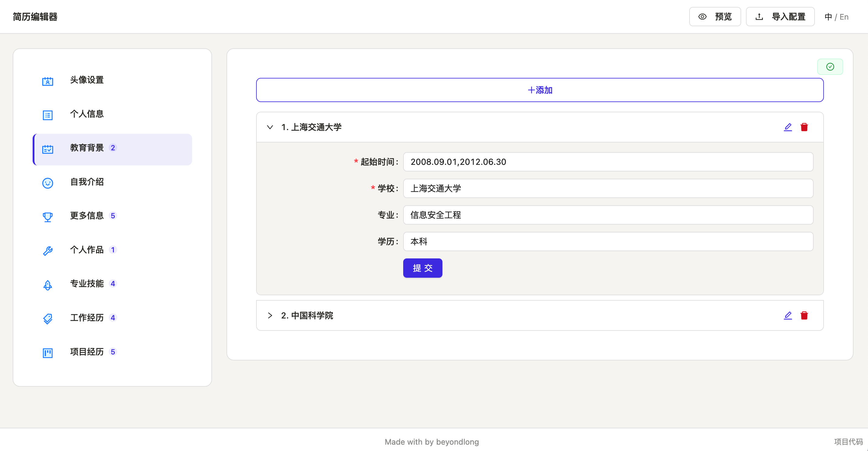Screen dimensions: 868x451
Task: Click the +添加 add button
Action: (x=540, y=90)
